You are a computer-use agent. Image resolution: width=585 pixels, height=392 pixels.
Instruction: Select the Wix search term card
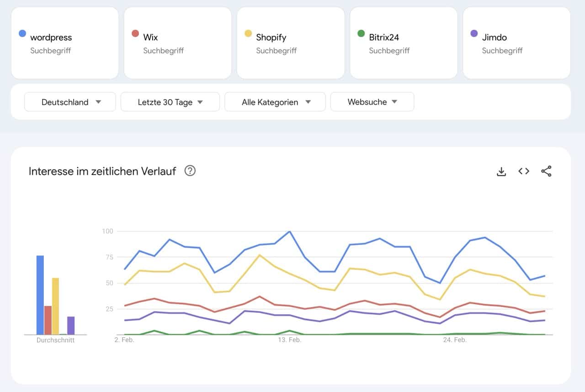coord(178,43)
